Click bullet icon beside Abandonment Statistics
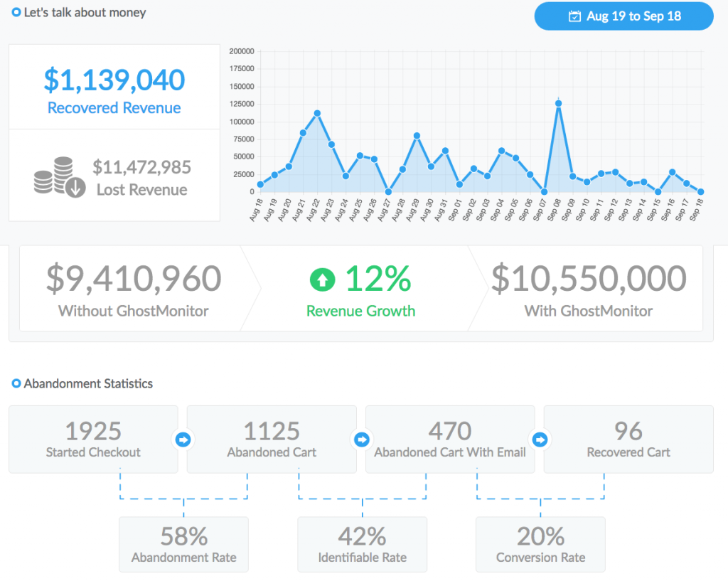This screenshot has height=581, width=728. pos(16,384)
